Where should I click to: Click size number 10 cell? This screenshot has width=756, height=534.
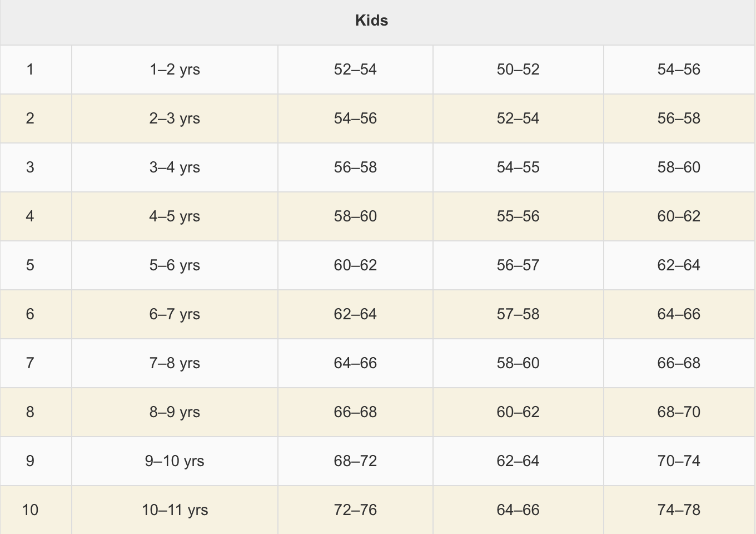pyautogui.click(x=36, y=510)
